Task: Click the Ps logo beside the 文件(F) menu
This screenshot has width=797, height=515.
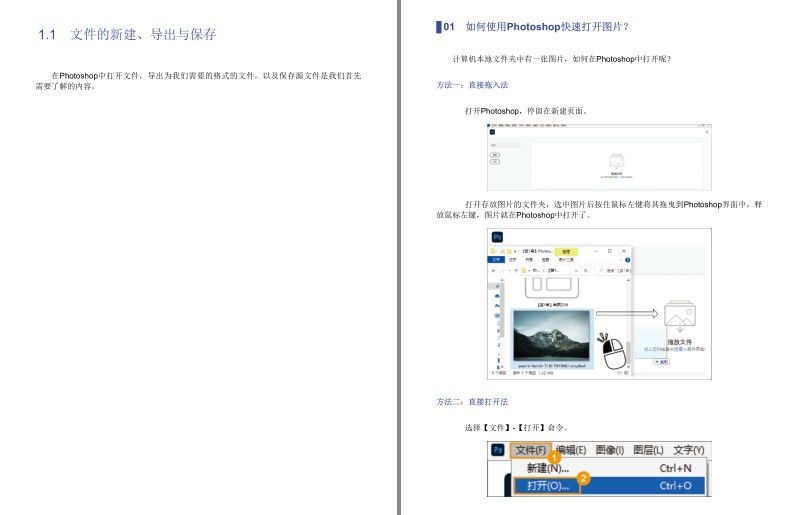Action: 498,450
